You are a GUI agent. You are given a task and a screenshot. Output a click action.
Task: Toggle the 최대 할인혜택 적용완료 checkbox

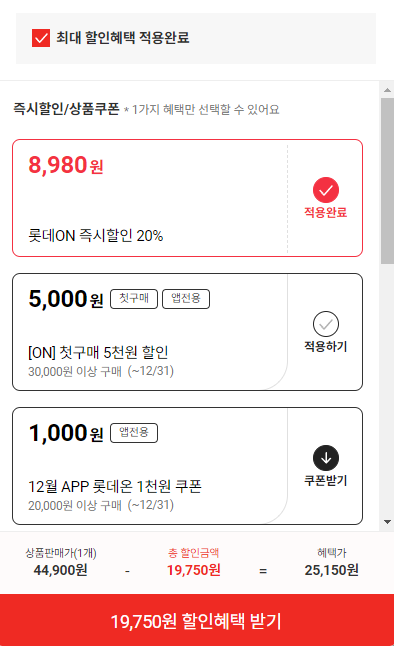[41, 38]
